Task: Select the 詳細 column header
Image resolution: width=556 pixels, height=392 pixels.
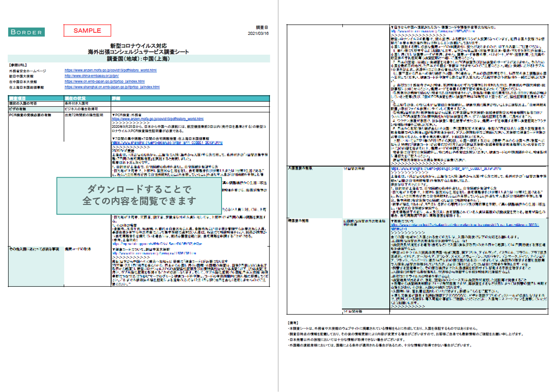Action: point(116,98)
